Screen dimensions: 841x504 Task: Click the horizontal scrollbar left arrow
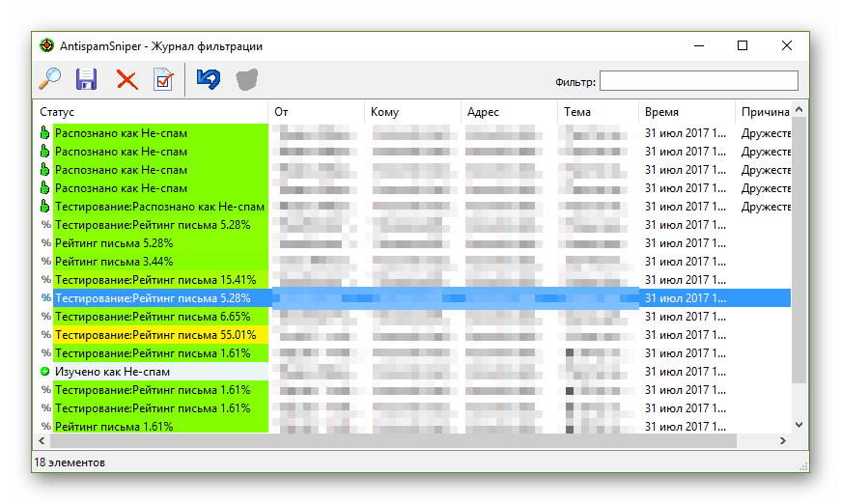pos(42,440)
